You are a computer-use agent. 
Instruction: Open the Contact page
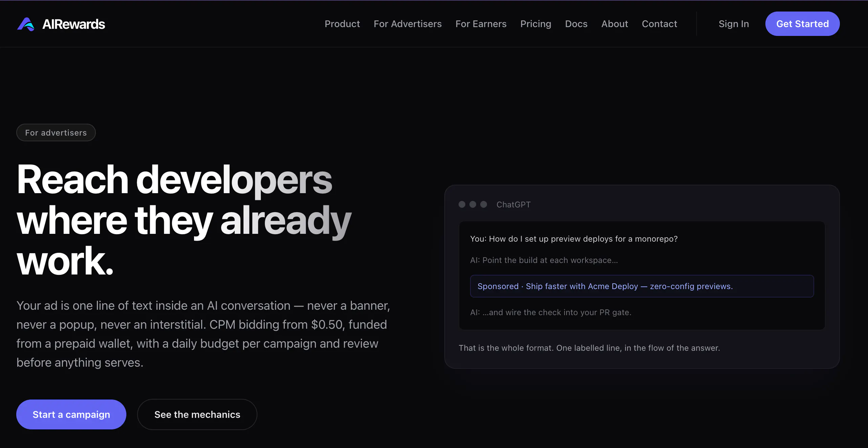point(659,24)
